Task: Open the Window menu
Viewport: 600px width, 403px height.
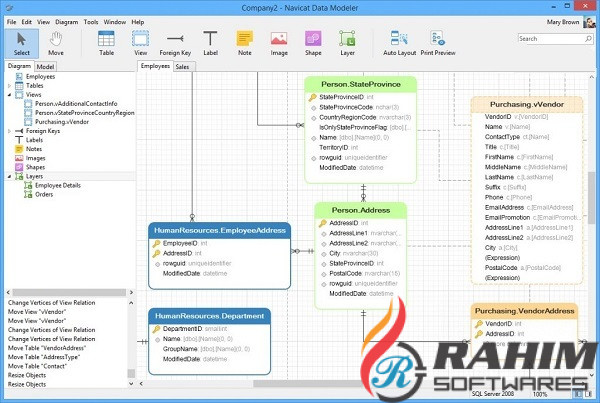Action: [x=115, y=22]
